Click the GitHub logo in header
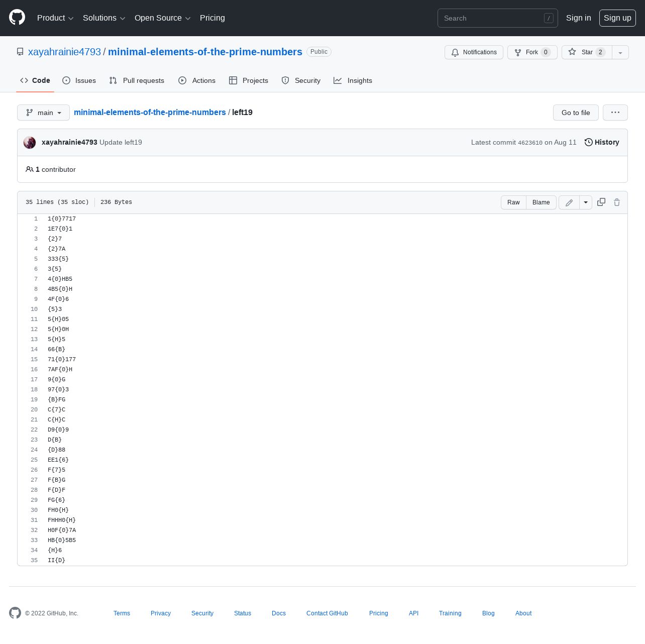 pos(17,18)
